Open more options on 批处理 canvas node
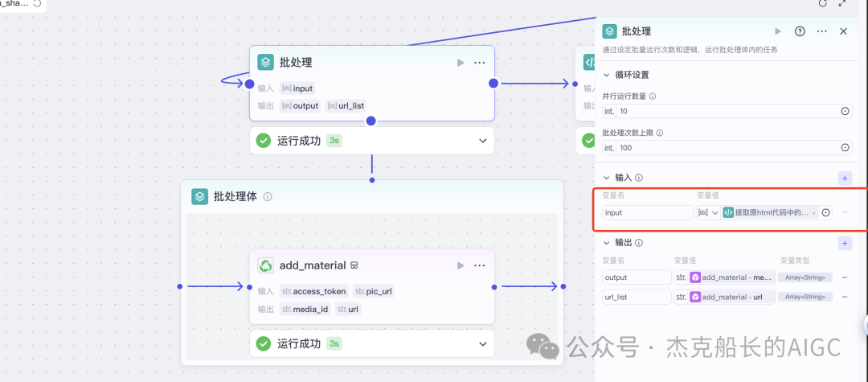Viewport: 868px width, 382px height. [479, 63]
